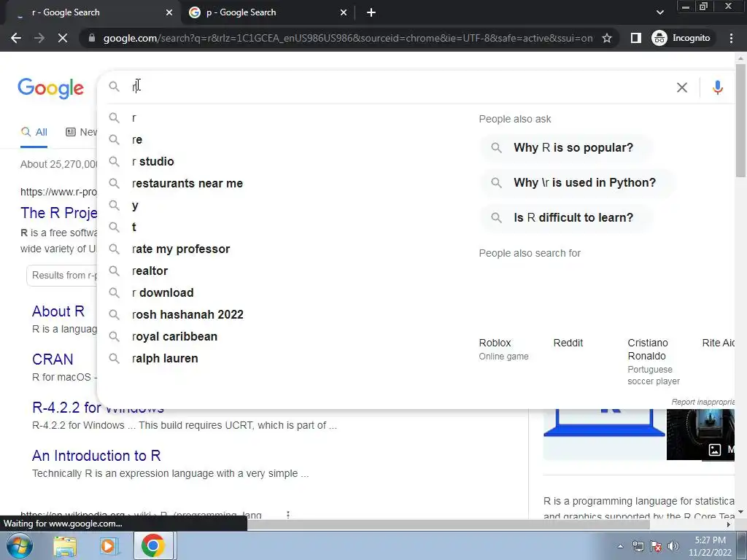Open the Windows Start menu
This screenshot has height=560, width=747.
click(x=19, y=545)
